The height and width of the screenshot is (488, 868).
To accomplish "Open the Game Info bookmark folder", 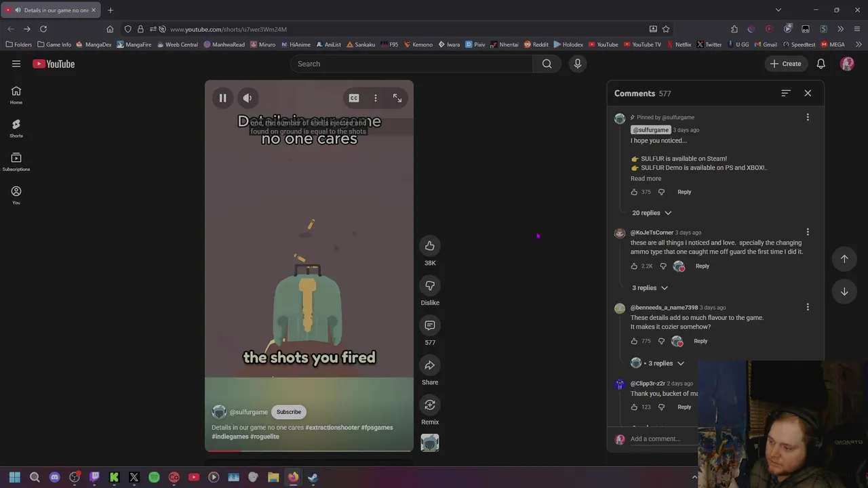I will [x=54, y=45].
